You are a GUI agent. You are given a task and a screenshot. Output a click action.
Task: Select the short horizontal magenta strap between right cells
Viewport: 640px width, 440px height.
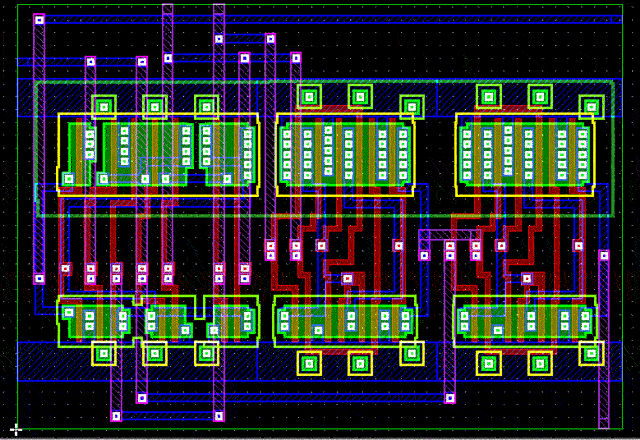coord(450,235)
